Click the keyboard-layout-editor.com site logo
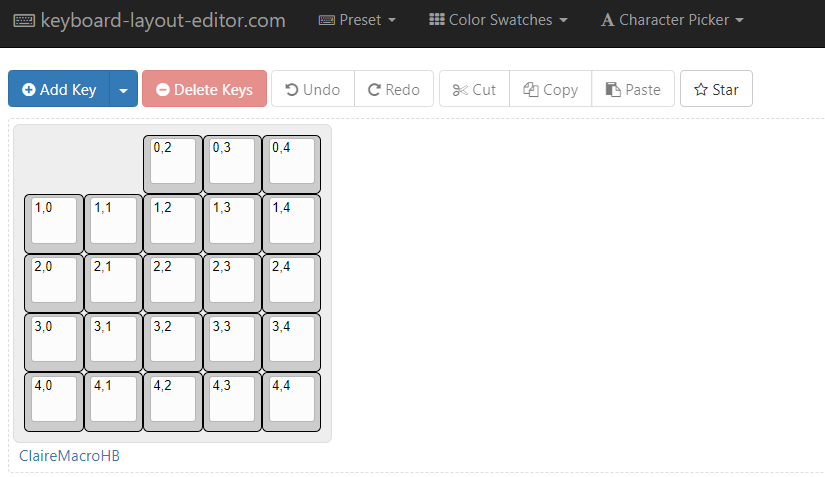The image size is (825, 477). 149,21
